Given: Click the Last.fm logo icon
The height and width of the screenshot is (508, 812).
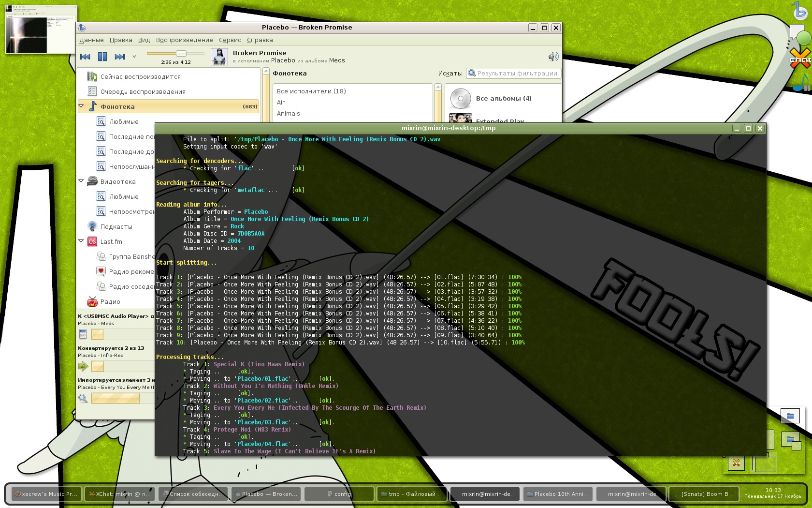Looking at the screenshot, I should click(92, 241).
